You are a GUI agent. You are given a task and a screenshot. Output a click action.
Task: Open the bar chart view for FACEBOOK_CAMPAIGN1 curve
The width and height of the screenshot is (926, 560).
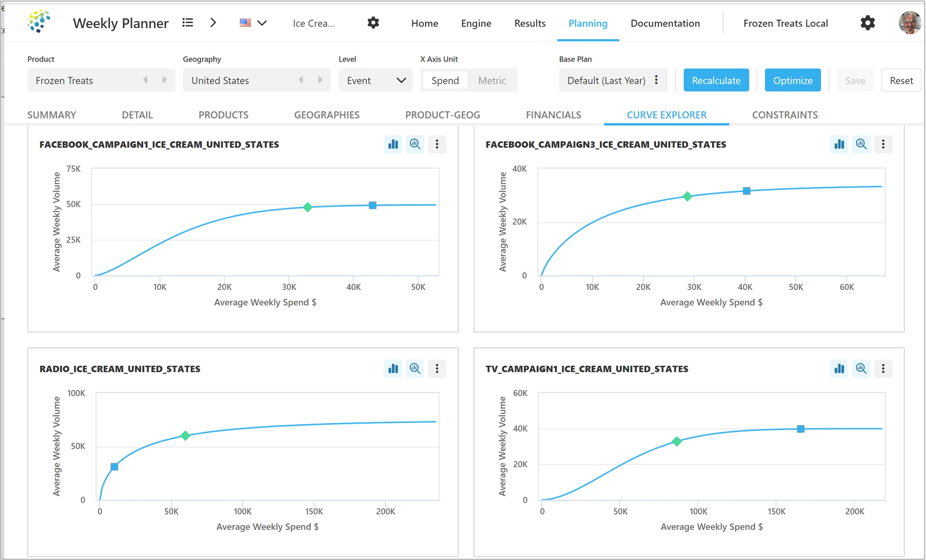pos(393,144)
